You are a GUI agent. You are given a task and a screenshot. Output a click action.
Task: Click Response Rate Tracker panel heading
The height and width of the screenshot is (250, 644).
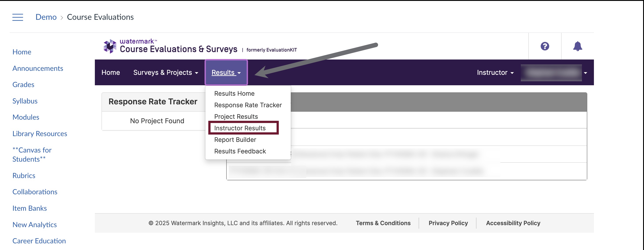tap(153, 101)
